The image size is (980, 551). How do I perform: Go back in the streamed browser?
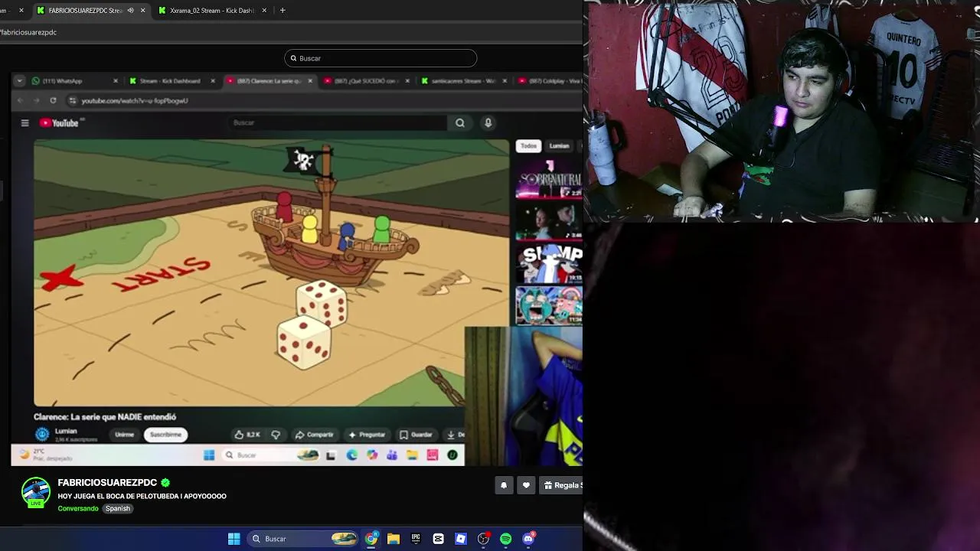pos(20,100)
